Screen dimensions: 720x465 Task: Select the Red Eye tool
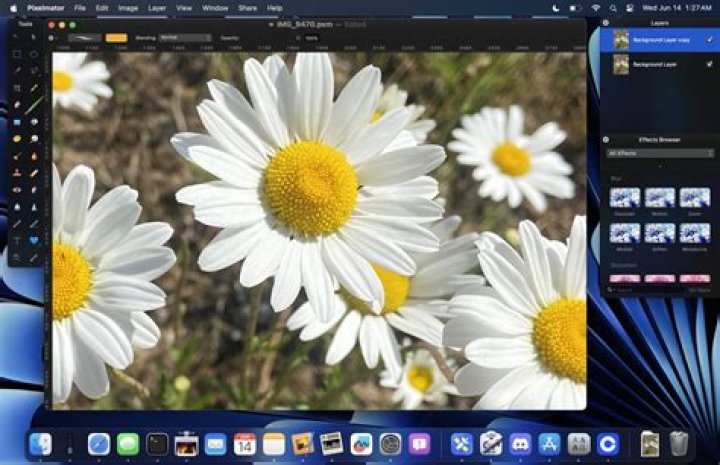point(17,190)
